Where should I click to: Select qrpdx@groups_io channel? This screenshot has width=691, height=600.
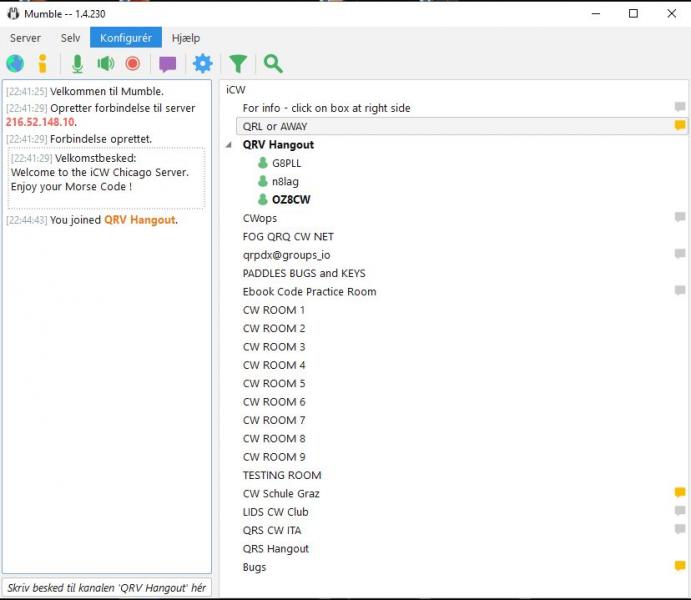coord(286,255)
